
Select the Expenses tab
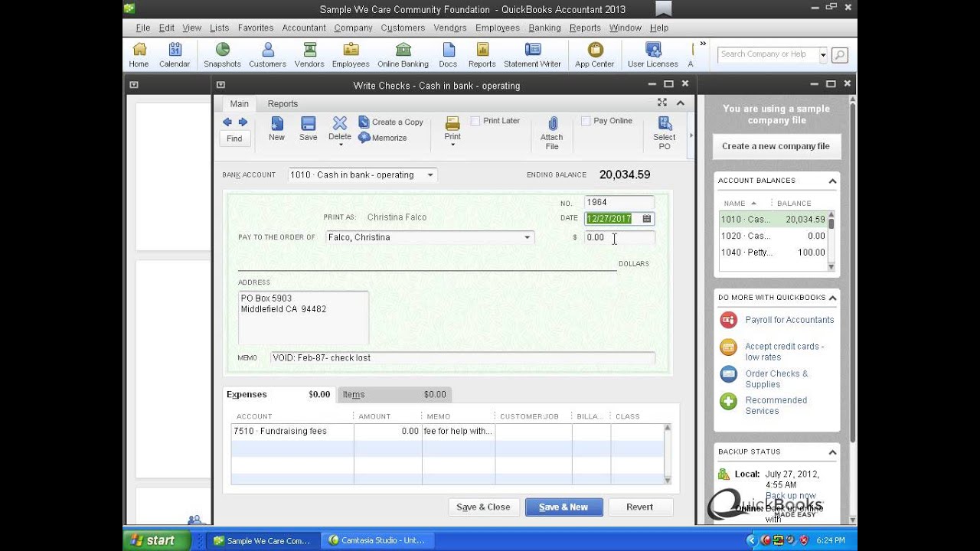pos(279,395)
